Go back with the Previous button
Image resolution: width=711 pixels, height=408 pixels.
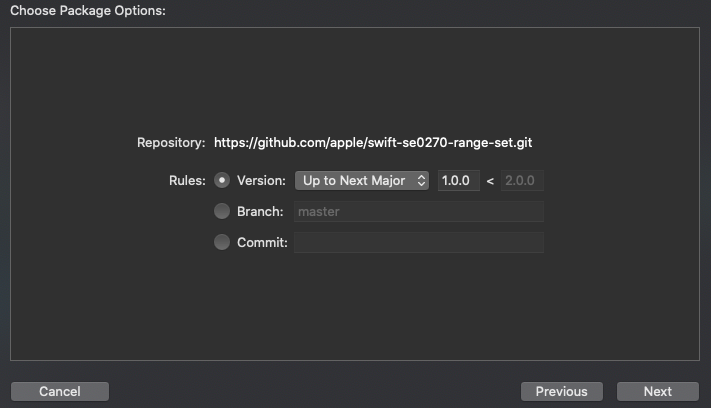pyautogui.click(x=562, y=391)
